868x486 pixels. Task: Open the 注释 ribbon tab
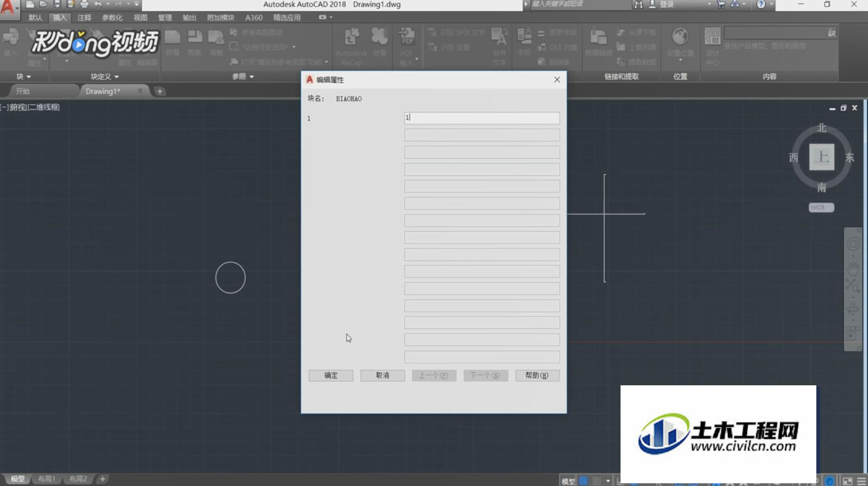(84, 17)
